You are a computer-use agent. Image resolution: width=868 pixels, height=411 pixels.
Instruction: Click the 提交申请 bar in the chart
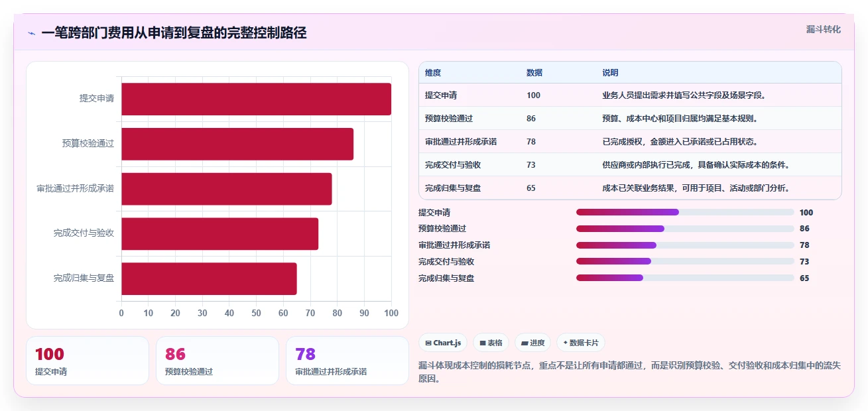pos(256,99)
